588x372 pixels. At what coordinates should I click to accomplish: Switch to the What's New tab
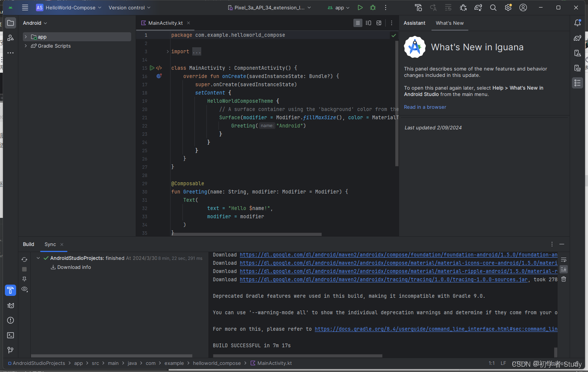click(450, 23)
